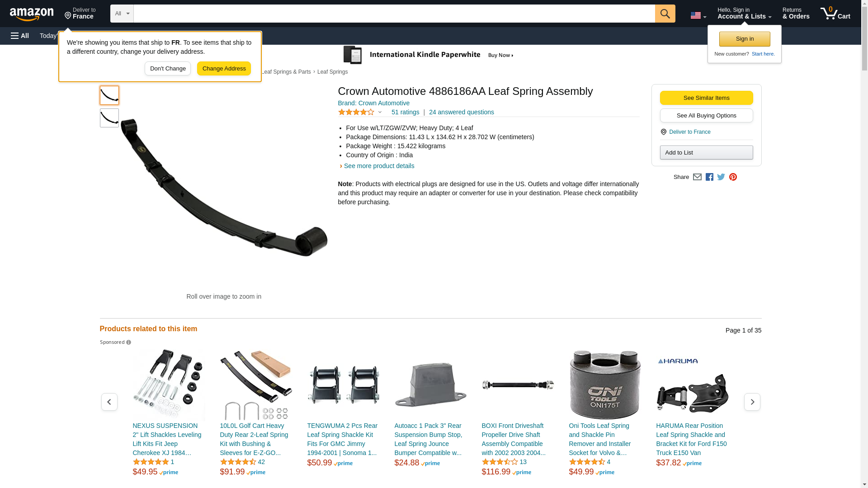
Task: Click the Change Address button
Action: [x=224, y=69]
